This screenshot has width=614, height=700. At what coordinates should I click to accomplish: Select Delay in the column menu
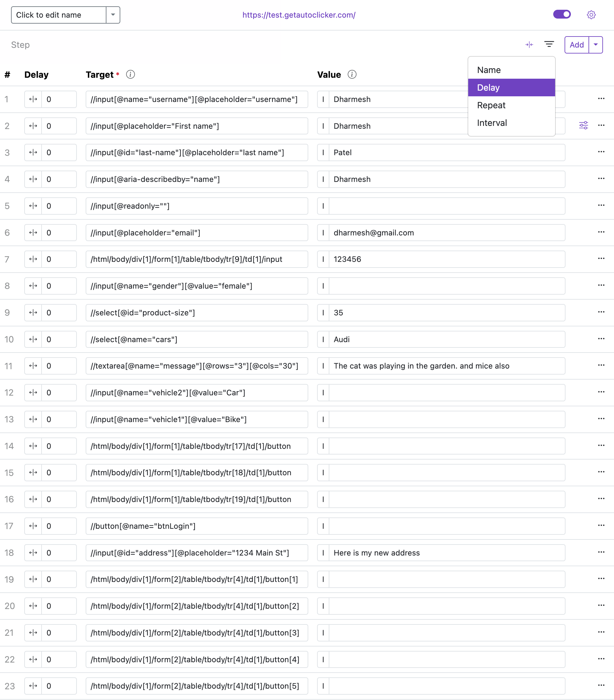511,88
